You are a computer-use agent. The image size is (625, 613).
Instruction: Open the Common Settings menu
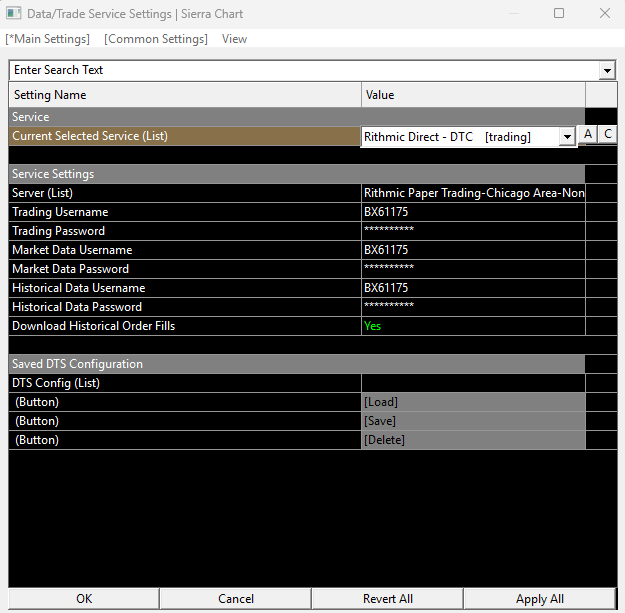point(156,39)
